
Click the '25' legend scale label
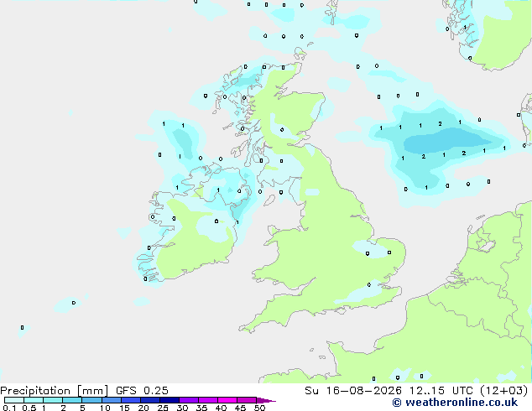(163, 408)
